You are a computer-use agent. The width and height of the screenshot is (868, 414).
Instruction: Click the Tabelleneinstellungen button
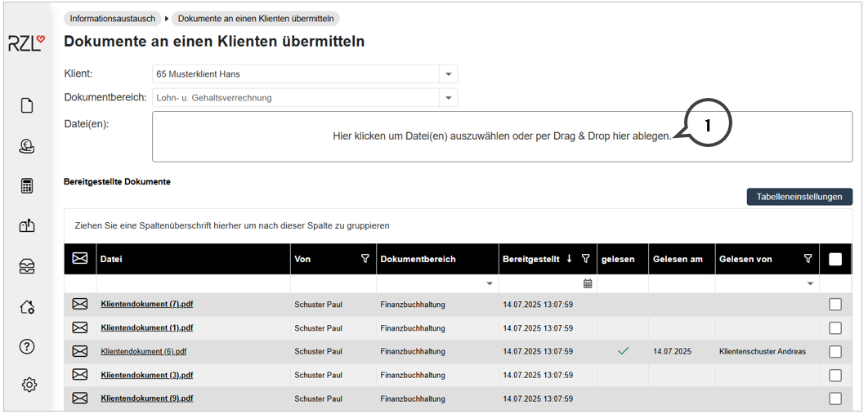[x=799, y=197]
